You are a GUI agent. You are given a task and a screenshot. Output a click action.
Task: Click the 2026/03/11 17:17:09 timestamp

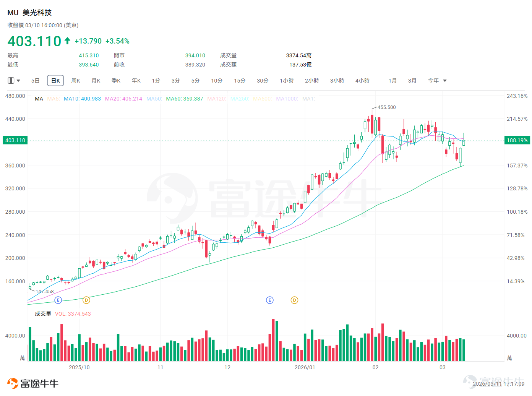point(499,384)
